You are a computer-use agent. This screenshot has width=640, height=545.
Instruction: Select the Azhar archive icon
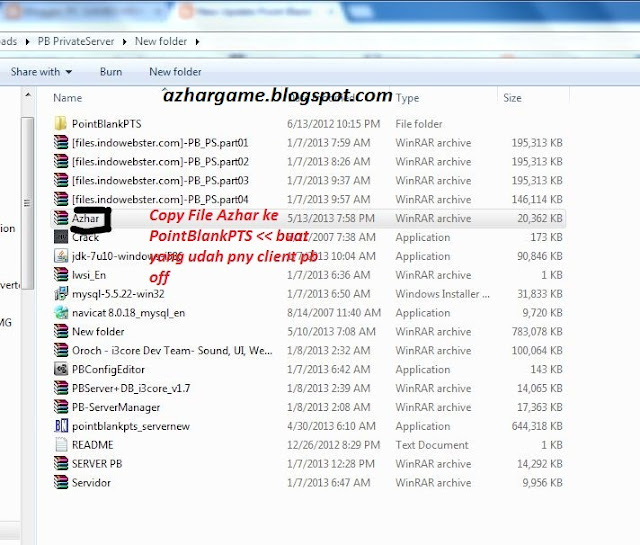[61, 218]
